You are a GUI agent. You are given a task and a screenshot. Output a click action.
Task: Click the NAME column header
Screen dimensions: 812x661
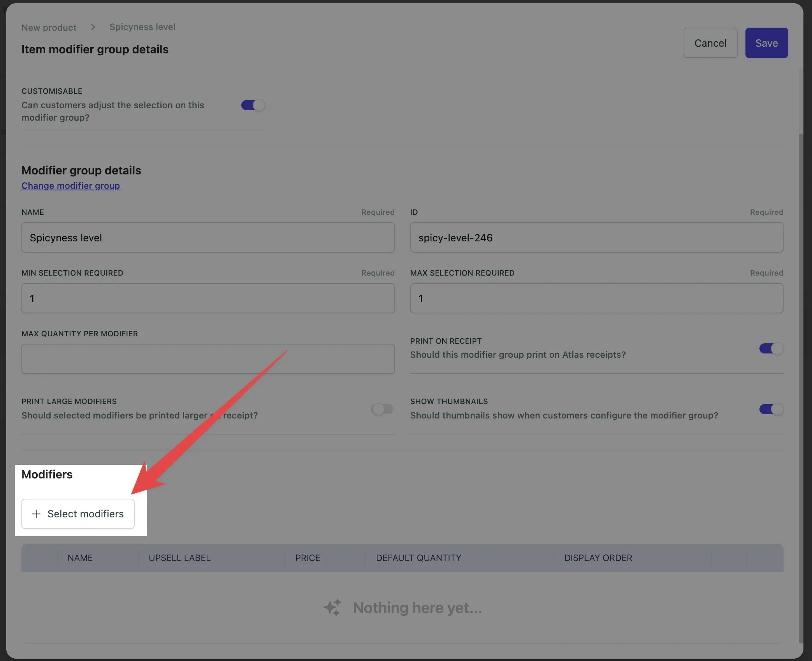pos(80,558)
